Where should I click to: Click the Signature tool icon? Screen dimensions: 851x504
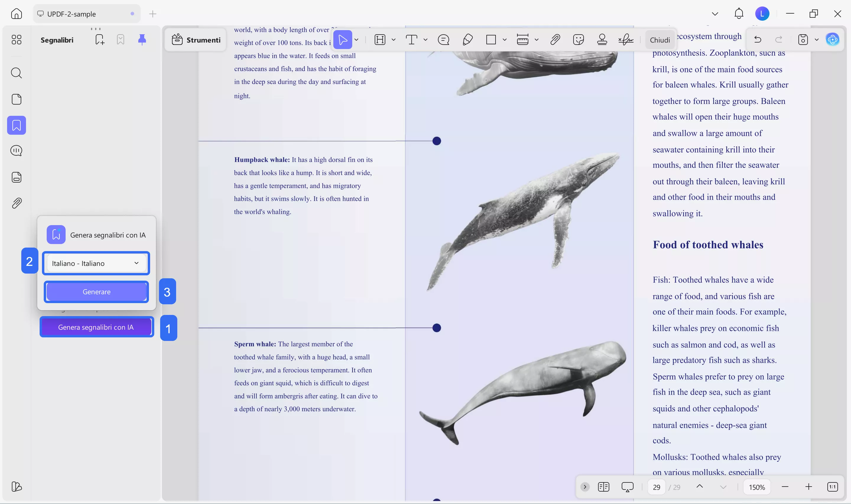point(626,40)
